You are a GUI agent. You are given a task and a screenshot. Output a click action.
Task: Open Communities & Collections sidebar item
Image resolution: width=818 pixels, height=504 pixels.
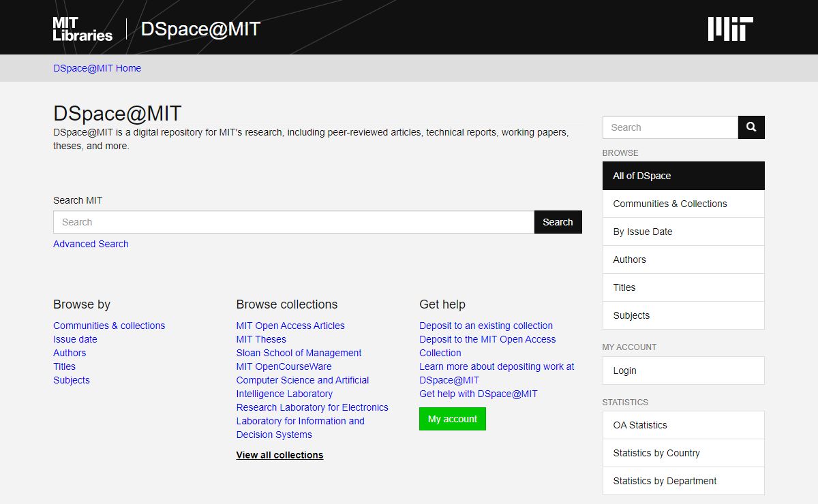point(684,204)
